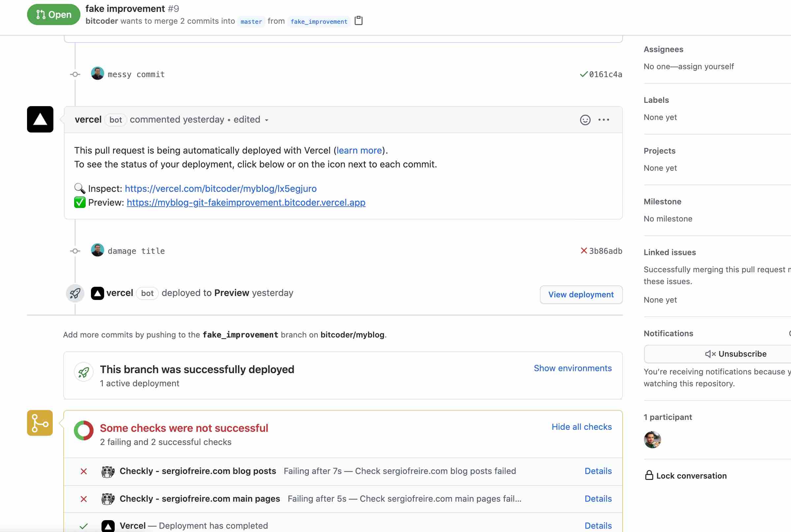Screen dimensions: 791x532
Task: Open messy commit message link
Action: [x=136, y=74]
